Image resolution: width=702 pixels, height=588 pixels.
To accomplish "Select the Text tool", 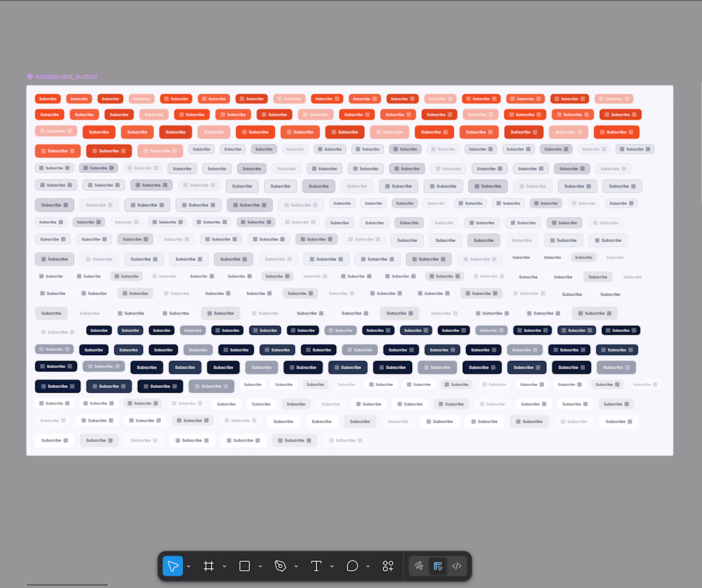I will [316, 566].
